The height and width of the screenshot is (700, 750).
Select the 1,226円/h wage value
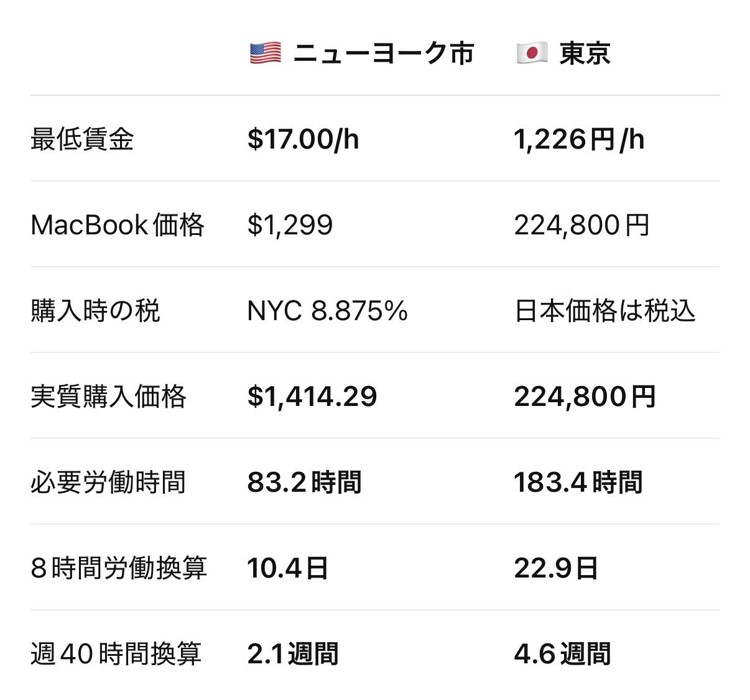tap(579, 139)
